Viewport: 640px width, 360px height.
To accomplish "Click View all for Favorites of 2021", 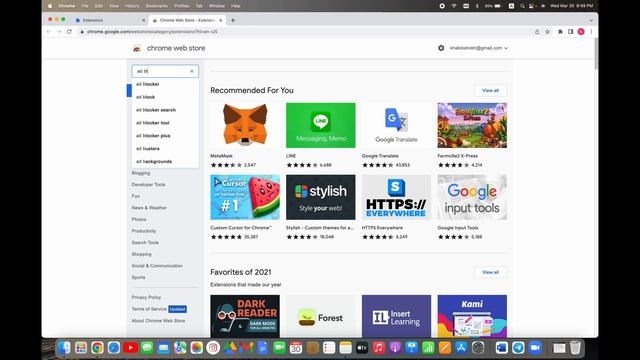I will tap(490, 272).
